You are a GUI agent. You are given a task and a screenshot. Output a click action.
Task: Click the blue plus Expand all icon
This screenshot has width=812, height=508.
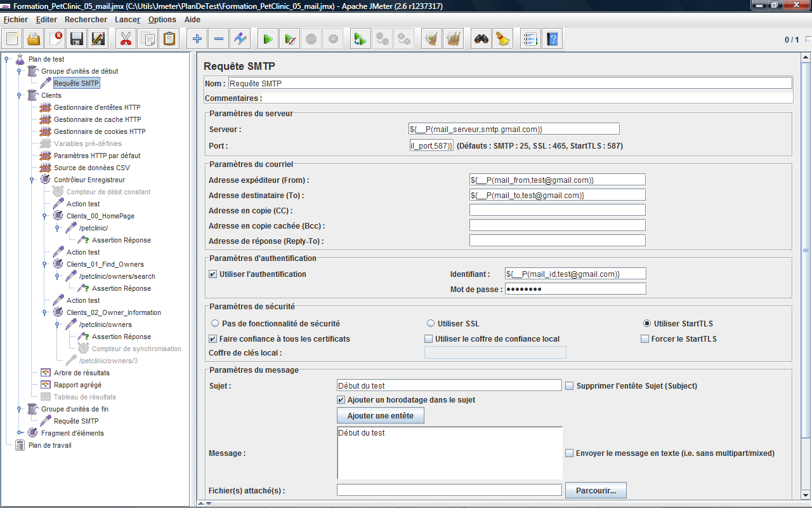pyautogui.click(x=197, y=39)
